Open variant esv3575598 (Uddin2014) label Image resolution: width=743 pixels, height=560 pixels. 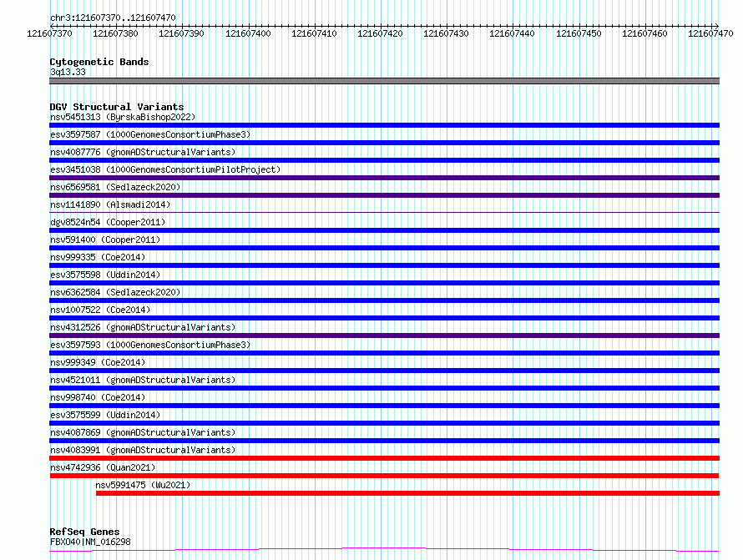pos(105,275)
